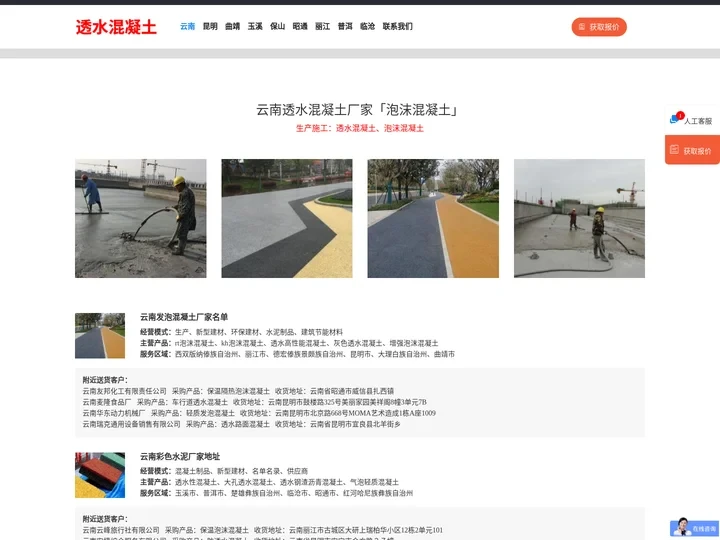Click the first 附近送货客户 heading
The width and height of the screenshot is (720, 540).
(105, 380)
